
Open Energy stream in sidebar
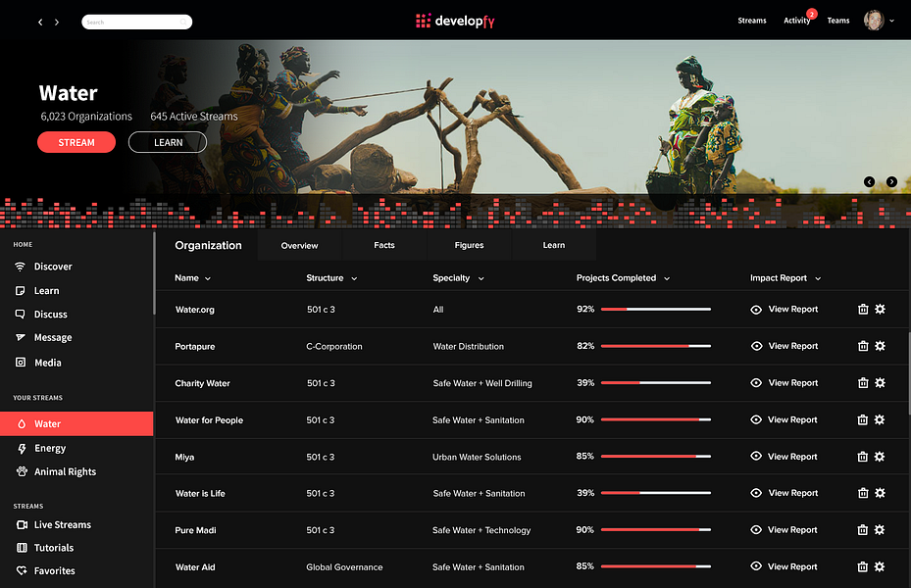tap(50, 448)
